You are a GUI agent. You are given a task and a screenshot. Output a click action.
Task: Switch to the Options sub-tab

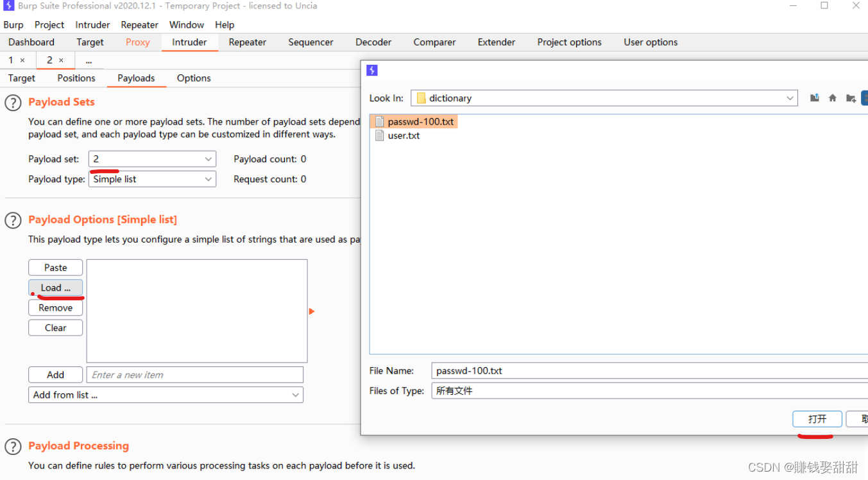point(194,78)
